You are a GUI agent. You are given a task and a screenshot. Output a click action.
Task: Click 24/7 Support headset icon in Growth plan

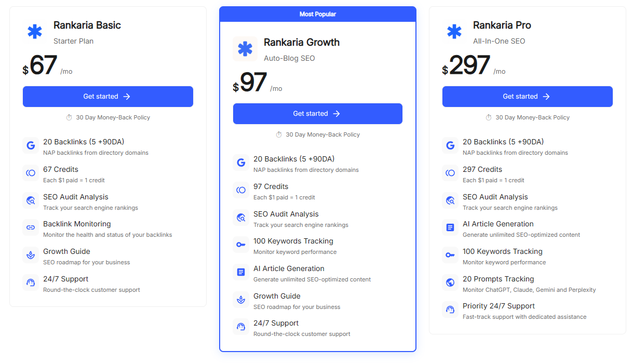click(x=241, y=327)
